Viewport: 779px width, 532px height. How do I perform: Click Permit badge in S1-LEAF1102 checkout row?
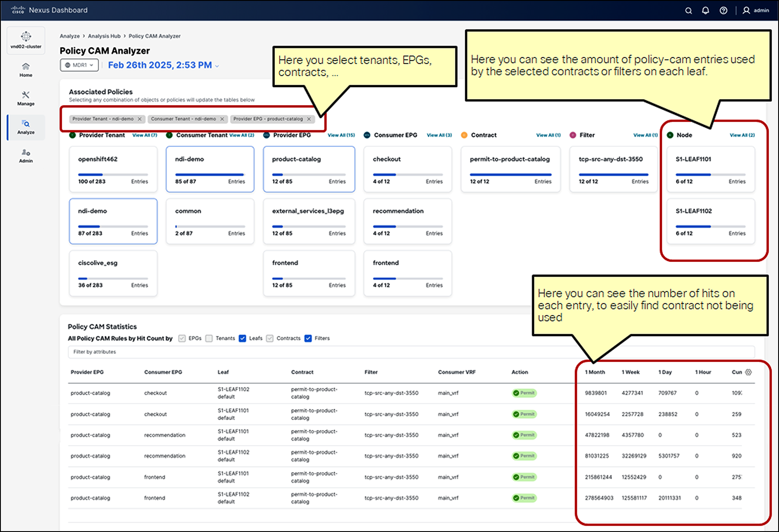point(525,393)
